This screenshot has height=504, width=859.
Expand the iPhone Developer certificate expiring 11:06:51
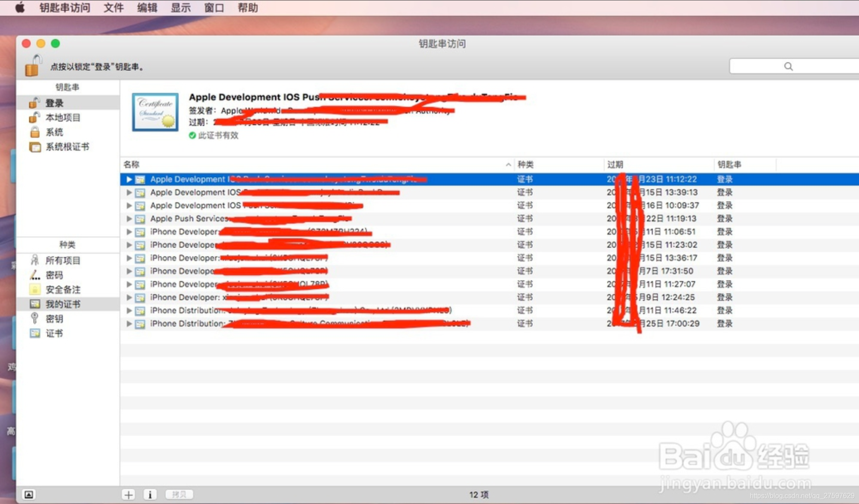pos(129,232)
